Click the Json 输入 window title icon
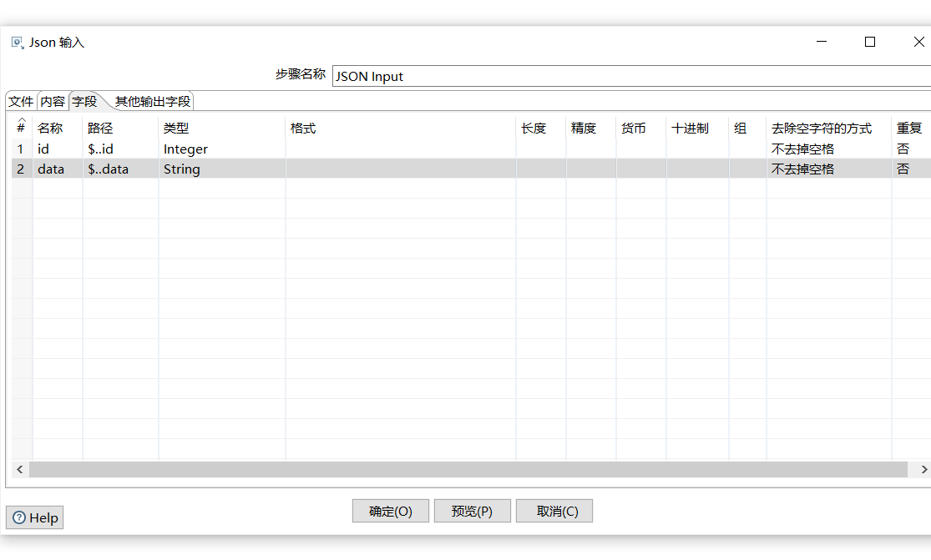Viewport: 931px width, 560px height. (x=18, y=43)
